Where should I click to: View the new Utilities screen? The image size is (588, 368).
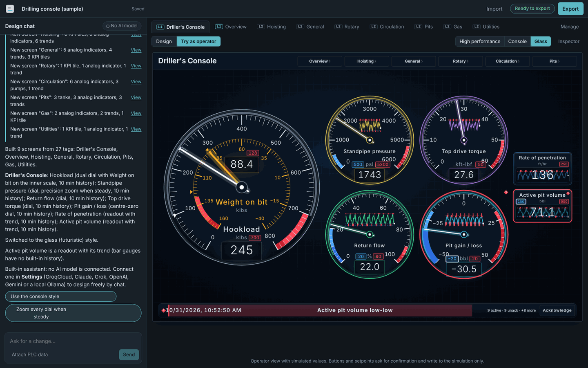136,129
